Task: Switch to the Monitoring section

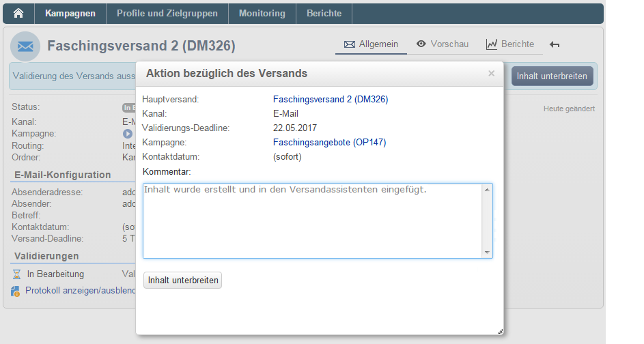Action: (262, 14)
